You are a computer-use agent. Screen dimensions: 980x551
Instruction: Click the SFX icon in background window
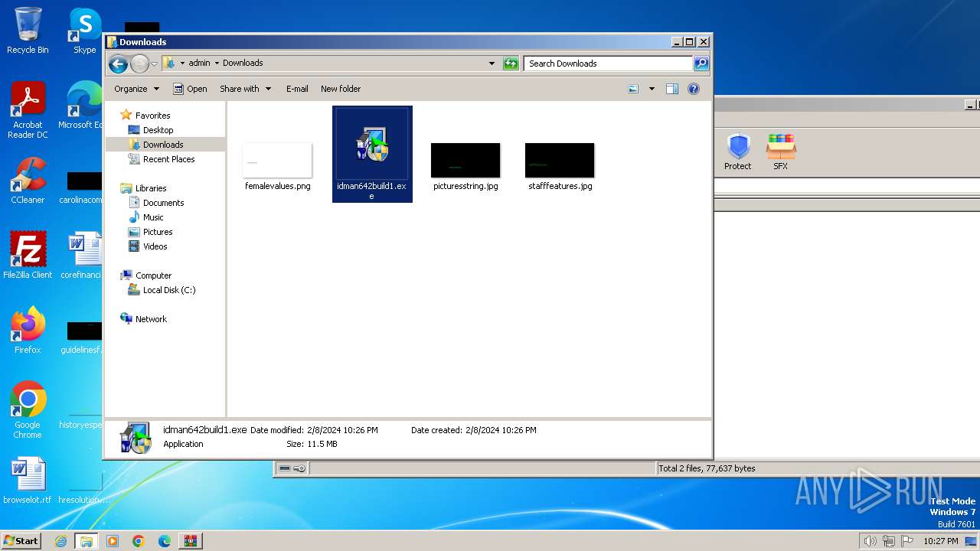780,151
